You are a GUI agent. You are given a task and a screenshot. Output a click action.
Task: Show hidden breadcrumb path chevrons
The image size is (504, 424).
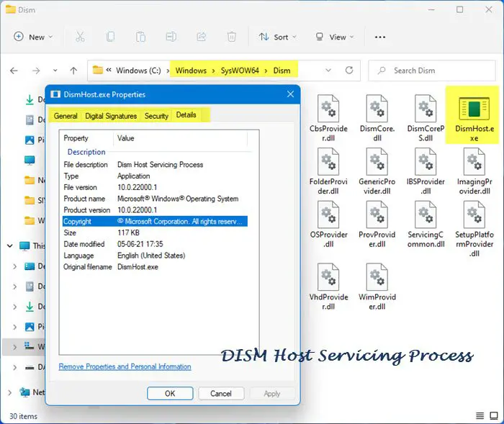point(109,70)
